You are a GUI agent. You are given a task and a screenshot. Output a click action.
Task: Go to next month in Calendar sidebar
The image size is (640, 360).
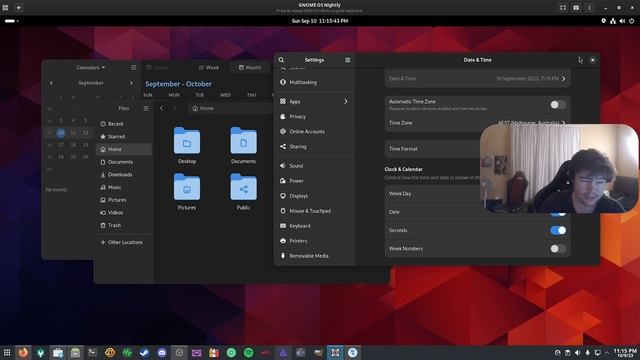pos(131,83)
